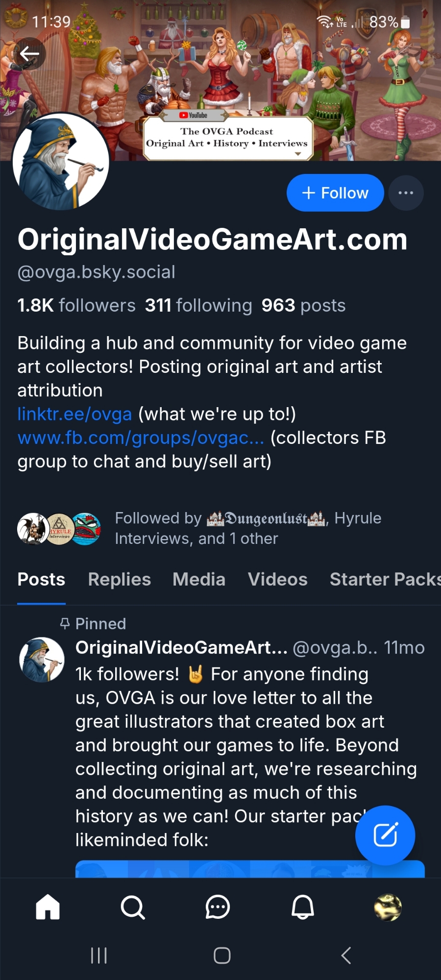This screenshot has height=980, width=441.
Task: Switch to the Replies tab
Action: pyautogui.click(x=120, y=579)
